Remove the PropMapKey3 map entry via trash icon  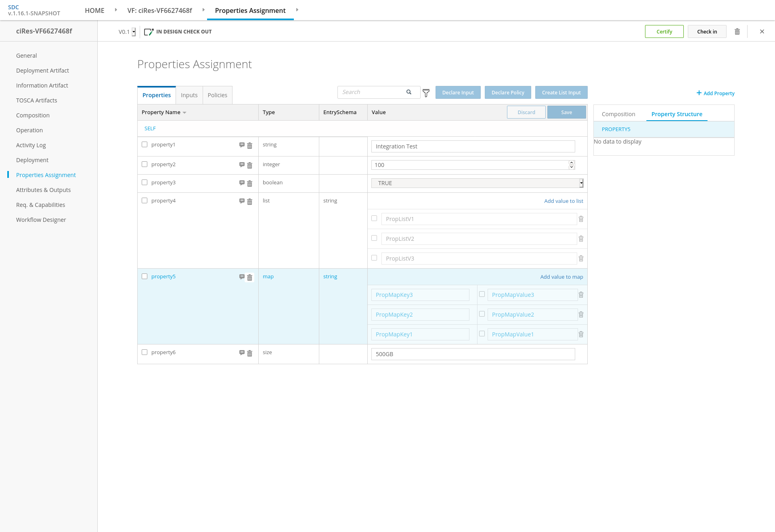coord(581,295)
